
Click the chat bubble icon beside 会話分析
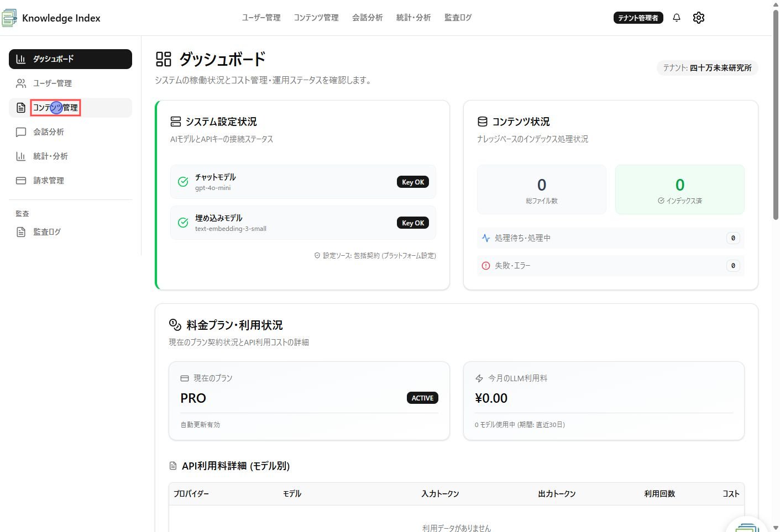point(21,132)
